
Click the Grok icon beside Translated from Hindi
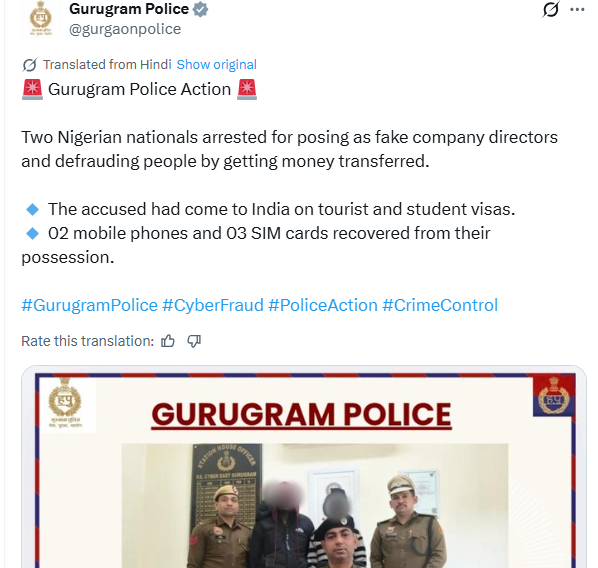[29, 64]
